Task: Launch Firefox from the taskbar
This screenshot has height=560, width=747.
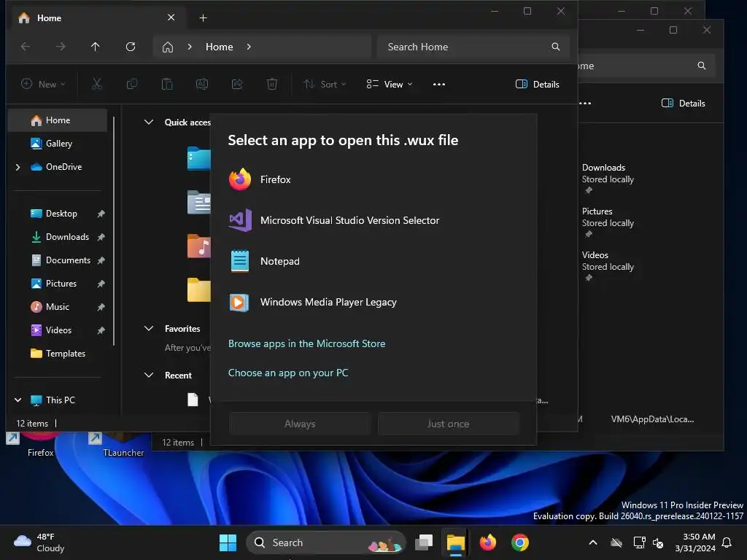Action: click(x=487, y=542)
